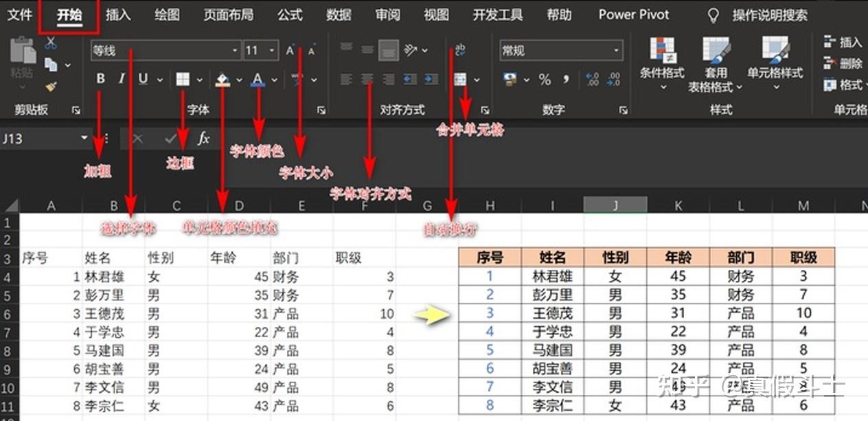The height and width of the screenshot is (421, 868).
Task: Align text left
Action: [x=346, y=80]
